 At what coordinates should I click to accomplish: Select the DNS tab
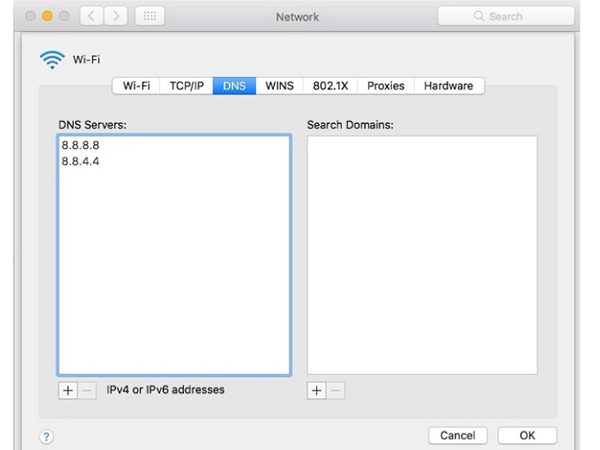point(234,86)
